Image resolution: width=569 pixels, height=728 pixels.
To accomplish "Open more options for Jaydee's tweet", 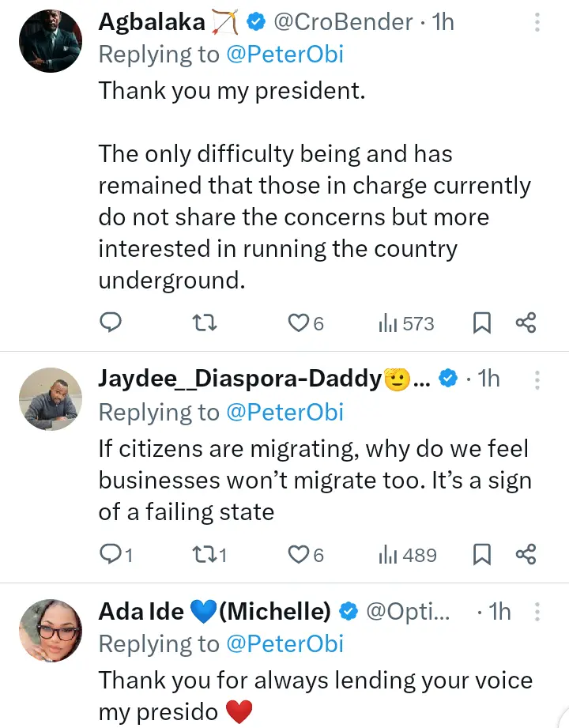I will tap(537, 379).
